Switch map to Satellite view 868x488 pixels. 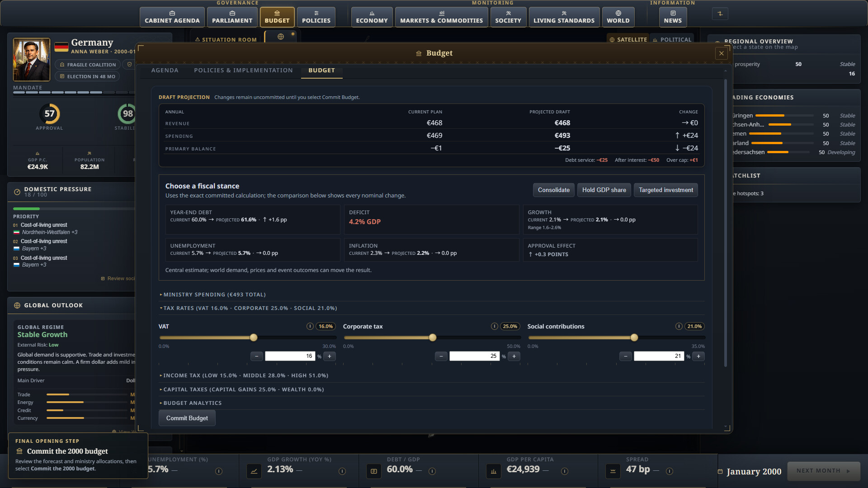[x=628, y=39]
